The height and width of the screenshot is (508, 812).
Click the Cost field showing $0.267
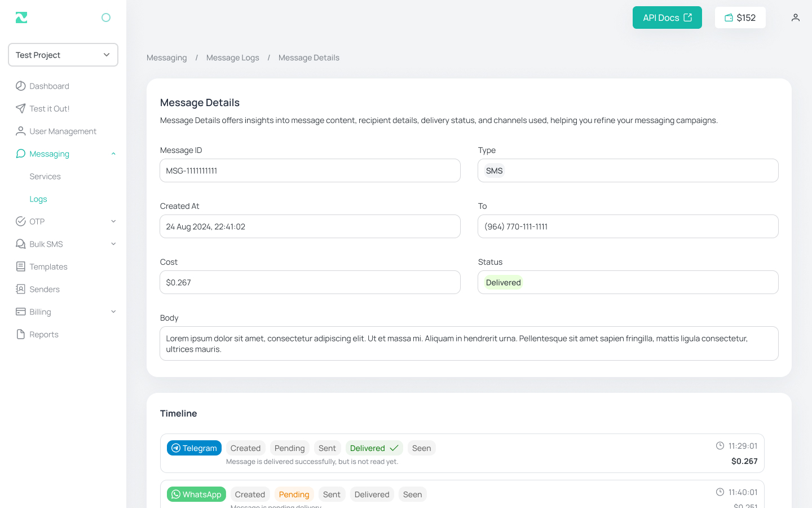coord(310,282)
